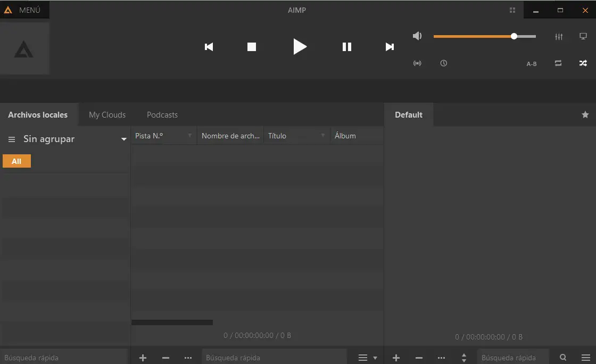Open the MENÚ main menu
Viewport: 596px width, 364px height.
click(24, 10)
